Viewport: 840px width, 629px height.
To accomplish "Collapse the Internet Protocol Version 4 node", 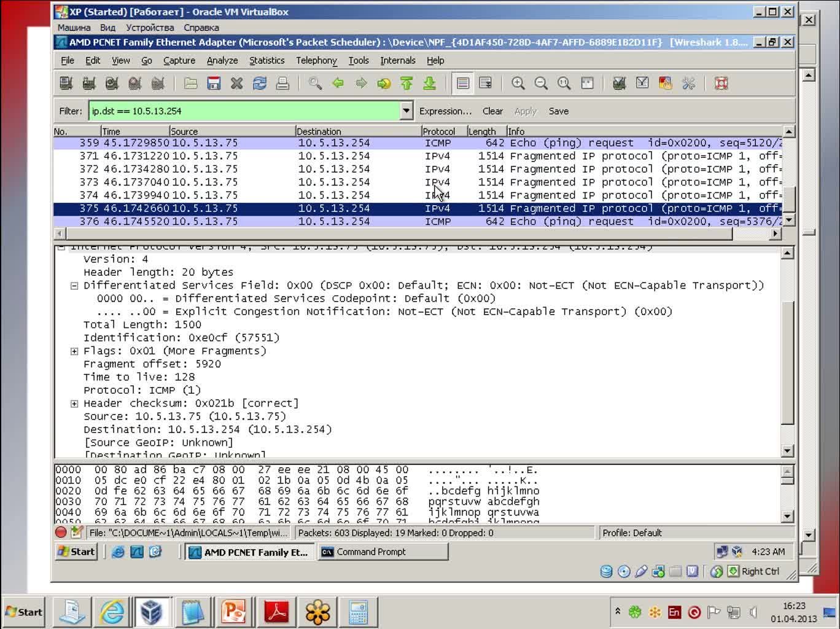I will [61, 247].
